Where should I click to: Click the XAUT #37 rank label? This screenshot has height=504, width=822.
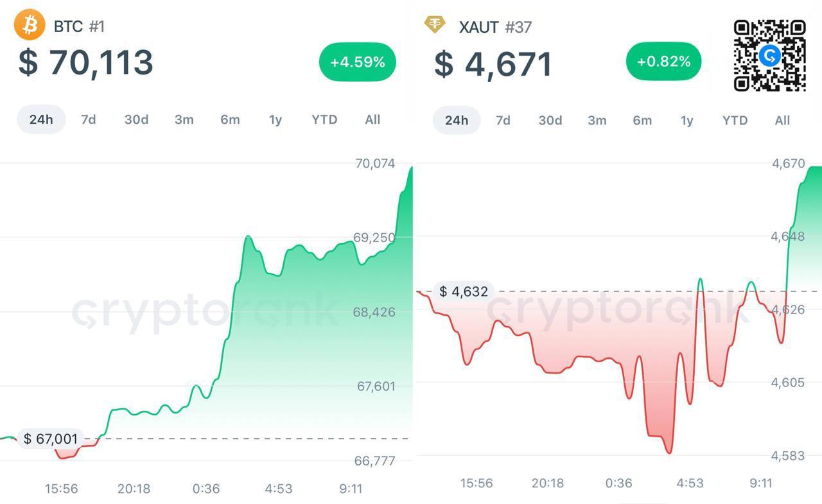click(518, 27)
